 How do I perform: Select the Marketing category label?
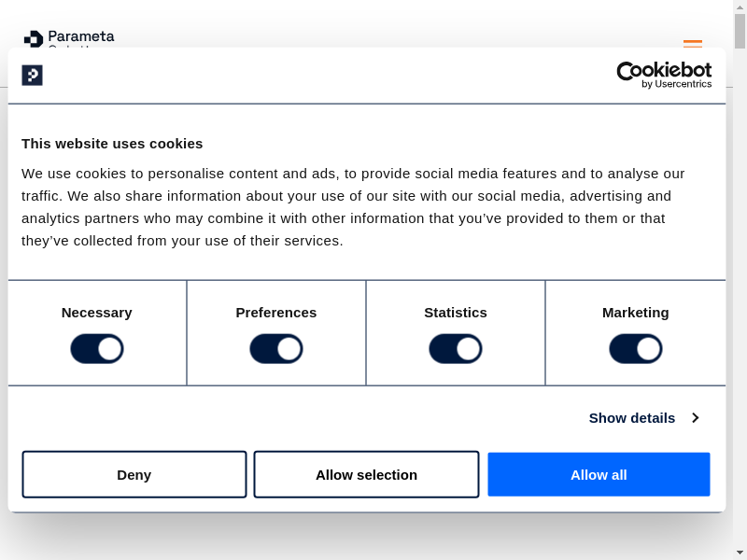[636, 313]
